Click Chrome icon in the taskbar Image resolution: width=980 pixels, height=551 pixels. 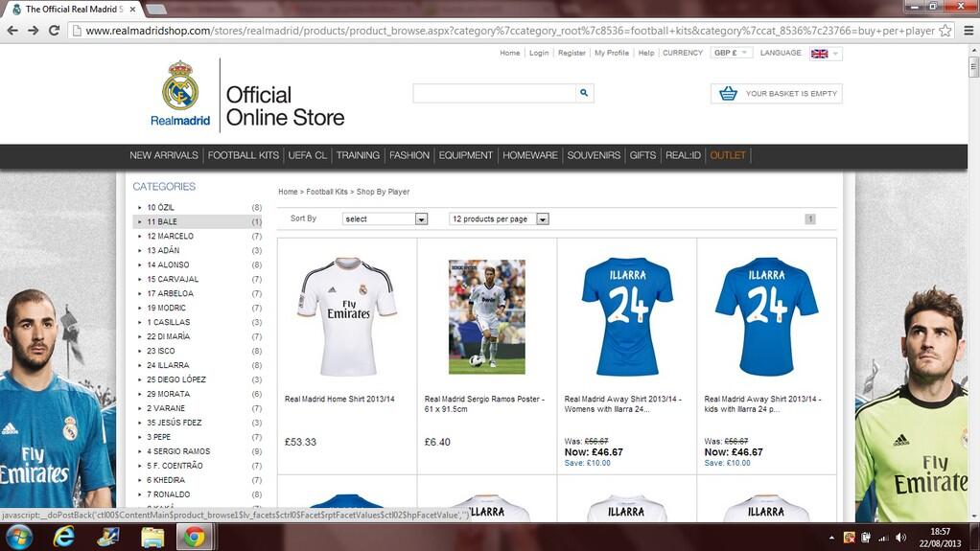(x=195, y=538)
